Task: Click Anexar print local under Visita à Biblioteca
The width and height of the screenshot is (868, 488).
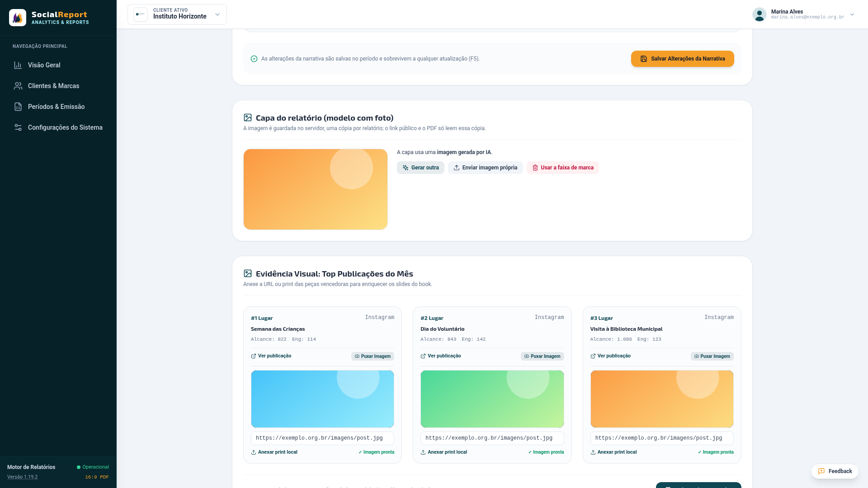Action: click(613, 452)
